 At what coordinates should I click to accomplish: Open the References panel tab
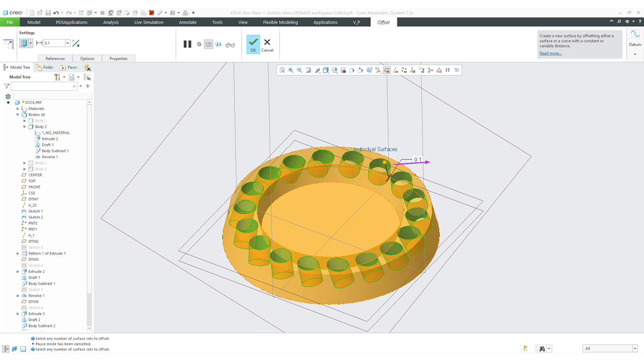(55, 58)
